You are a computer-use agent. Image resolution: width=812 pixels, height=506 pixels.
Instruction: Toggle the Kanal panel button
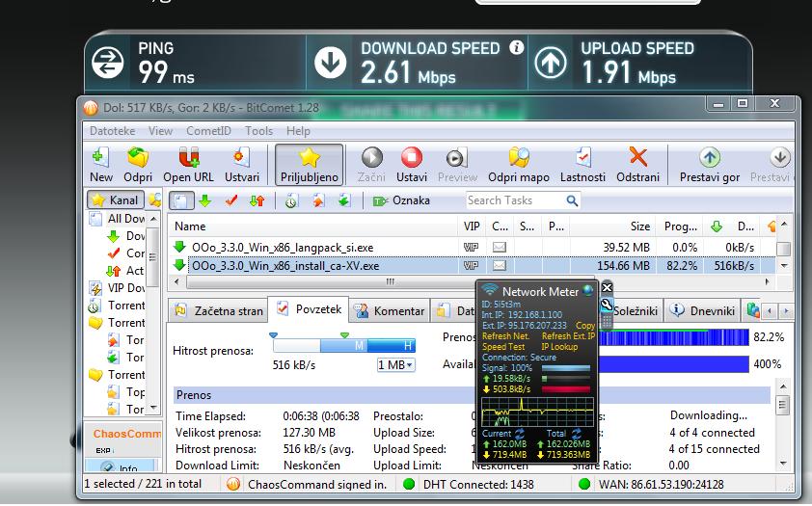(115, 200)
